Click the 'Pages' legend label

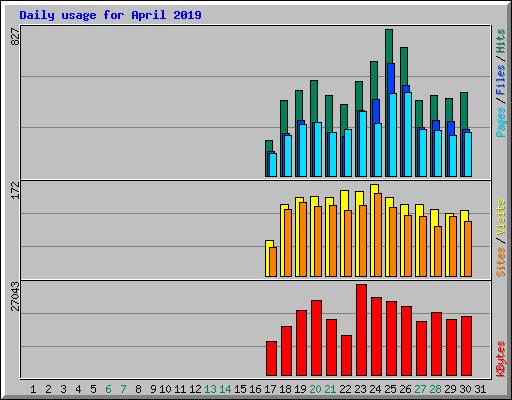tap(501, 122)
